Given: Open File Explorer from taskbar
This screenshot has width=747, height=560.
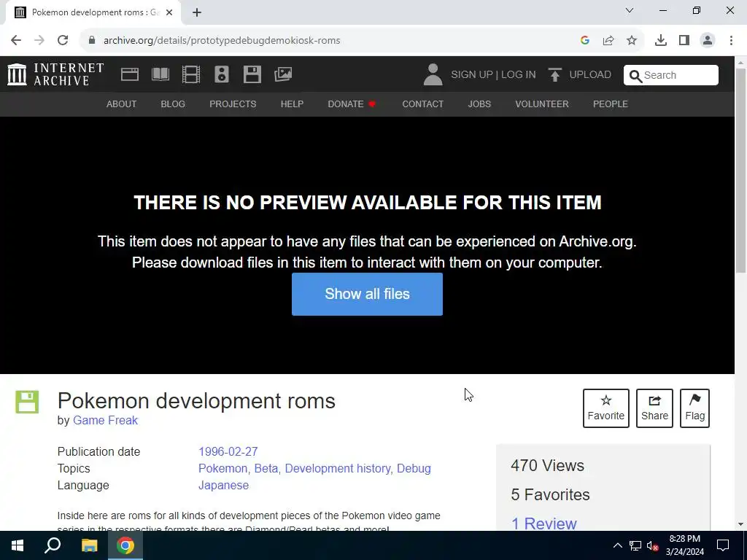Looking at the screenshot, I should click(x=89, y=545).
